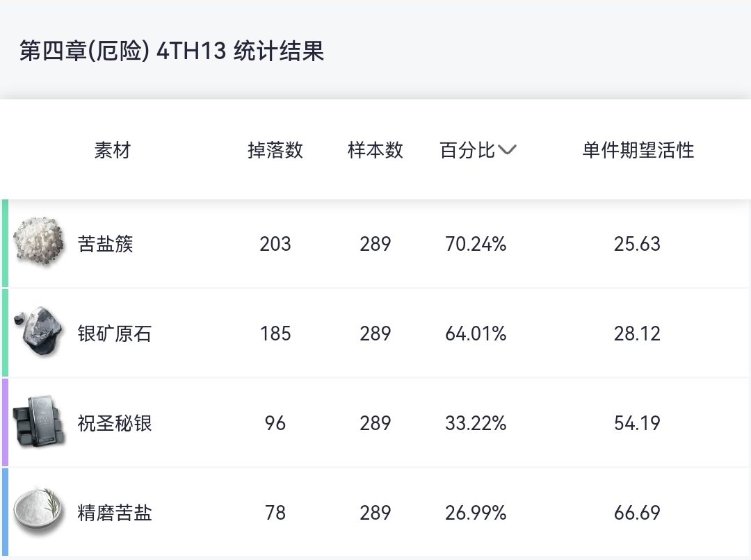Click the green rarity bar beside 苦盐簇
Image resolution: width=751 pixels, height=560 pixels.
click(5, 243)
